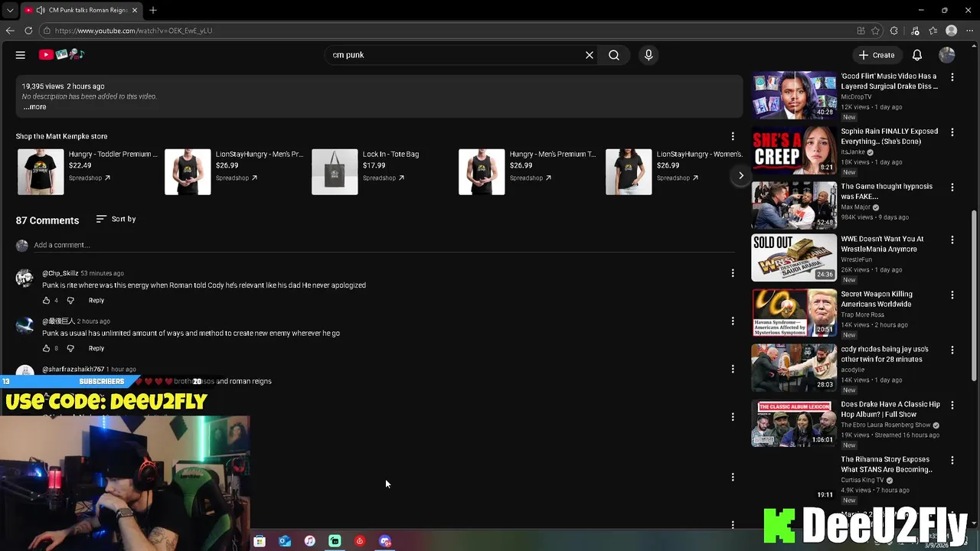980x551 pixels.
Task: Open options for cody rhodes video
Action: (952, 350)
